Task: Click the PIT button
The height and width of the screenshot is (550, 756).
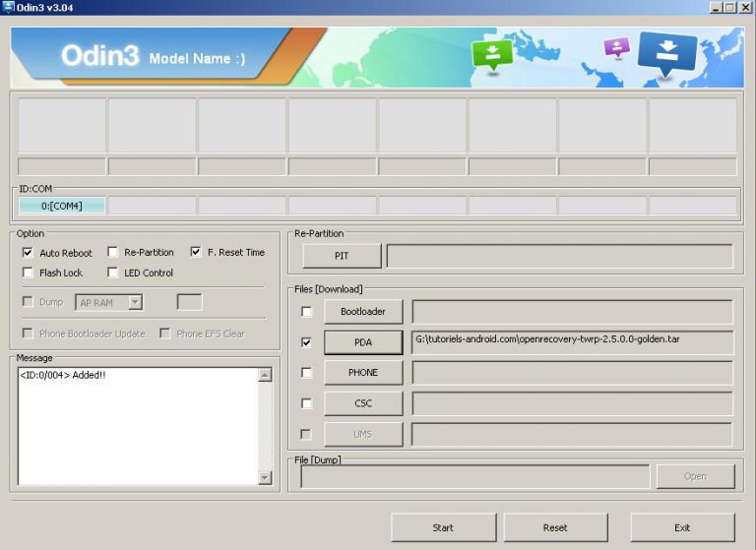Action: coord(342,256)
